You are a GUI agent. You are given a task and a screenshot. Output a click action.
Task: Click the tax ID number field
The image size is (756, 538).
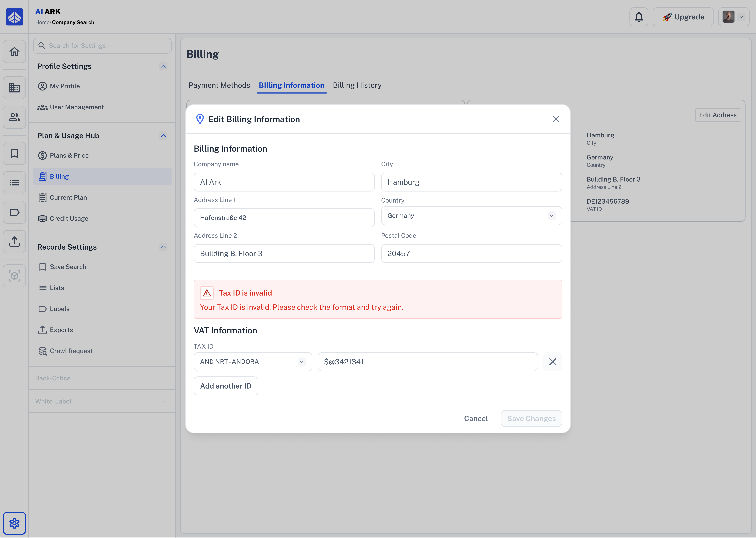[428, 362]
